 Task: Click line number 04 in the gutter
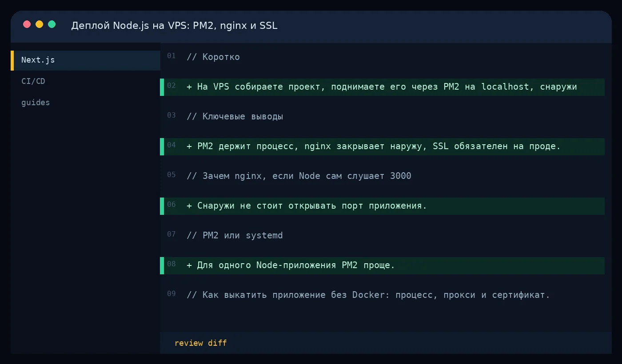pyautogui.click(x=171, y=145)
